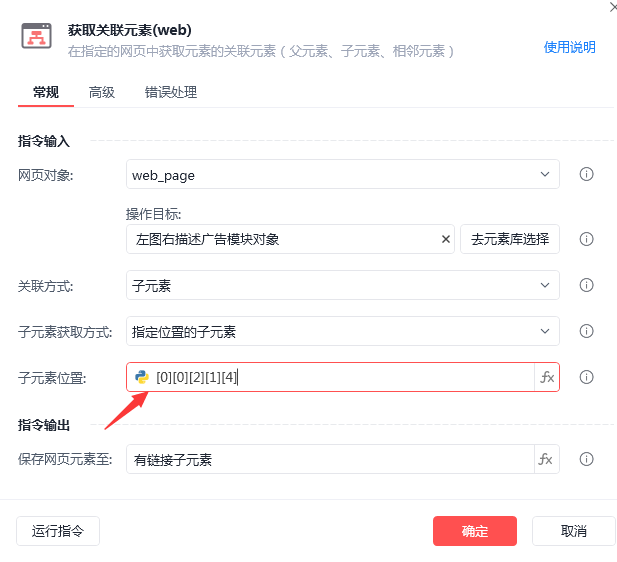The image size is (617, 562).
Task: Expand the 子元素获取方式 dropdown
Action: pyautogui.click(x=545, y=331)
